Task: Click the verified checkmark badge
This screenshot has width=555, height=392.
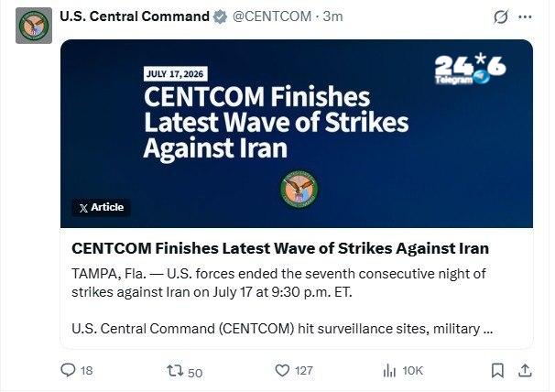Action: coord(220,16)
